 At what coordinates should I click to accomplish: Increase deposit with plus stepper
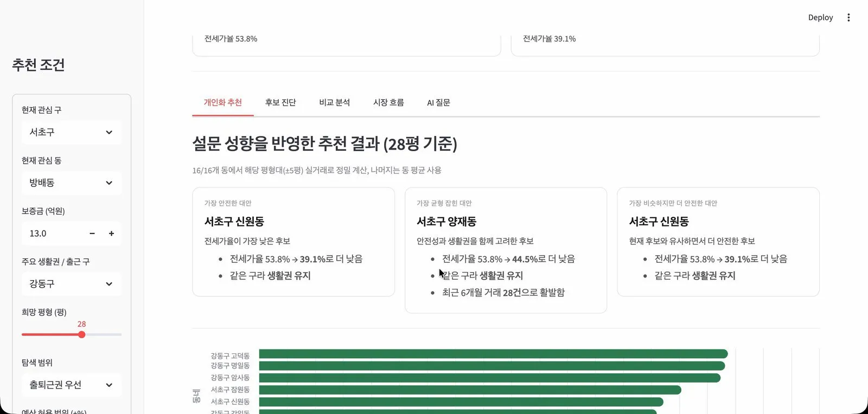click(x=111, y=234)
